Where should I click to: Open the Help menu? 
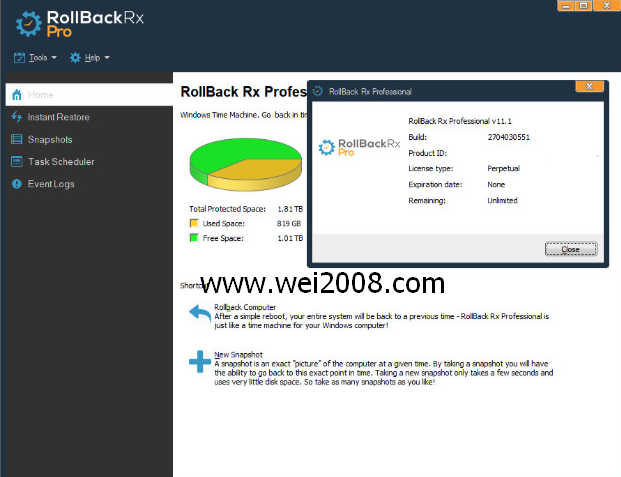point(90,58)
